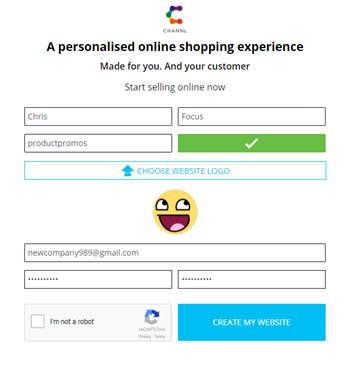Viewport: 361px width, 371px height.
Task: Open the reCAPTCHA Terms link
Action: [160, 337]
